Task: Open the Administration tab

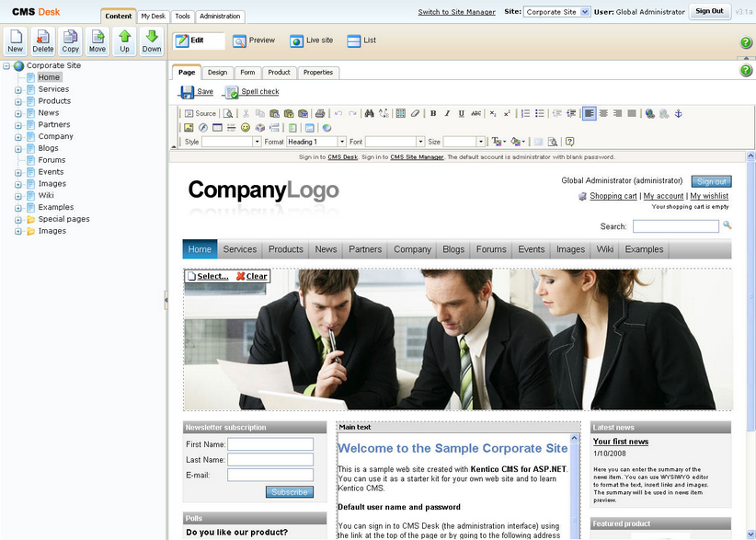Action: [x=220, y=17]
